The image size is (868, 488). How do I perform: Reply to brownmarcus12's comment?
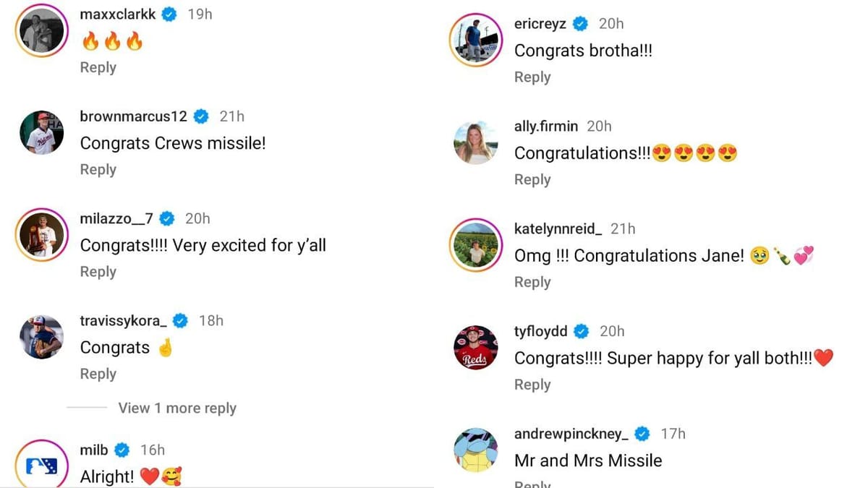pyautogui.click(x=98, y=169)
